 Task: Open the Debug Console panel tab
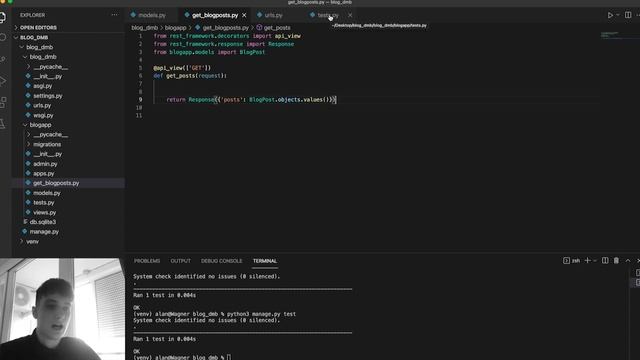click(221, 261)
